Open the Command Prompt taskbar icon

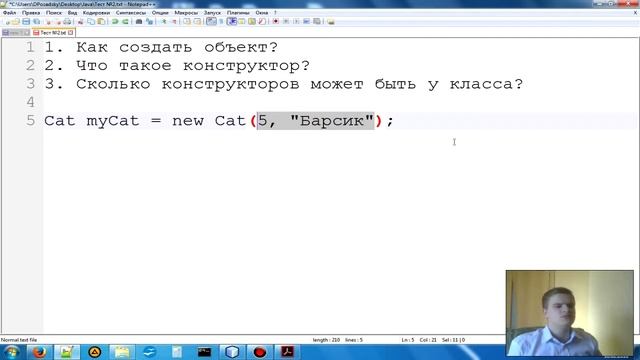pyautogui.click(x=204, y=352)
